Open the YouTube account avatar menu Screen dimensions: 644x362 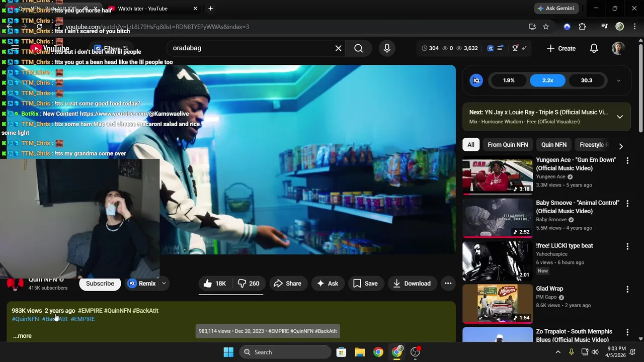point(618,48)
